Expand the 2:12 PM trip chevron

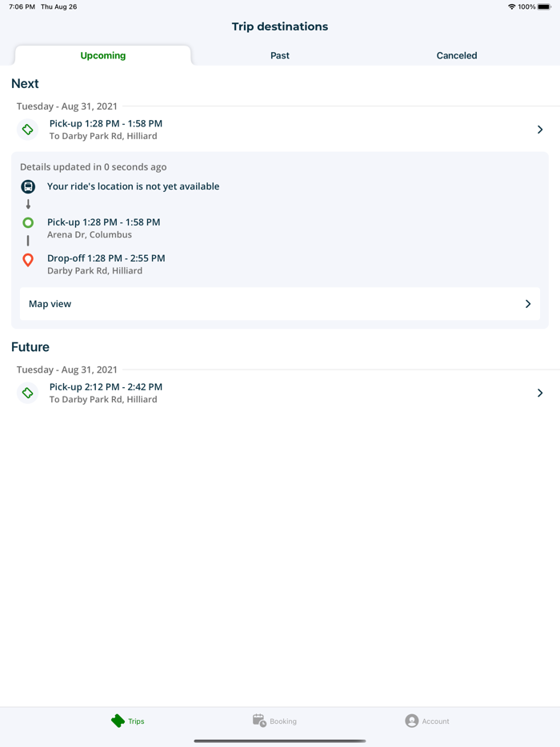click(540, 393)
